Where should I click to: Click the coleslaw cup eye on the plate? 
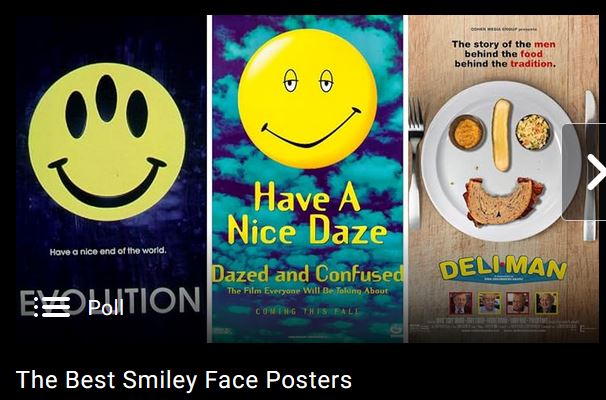533,132
